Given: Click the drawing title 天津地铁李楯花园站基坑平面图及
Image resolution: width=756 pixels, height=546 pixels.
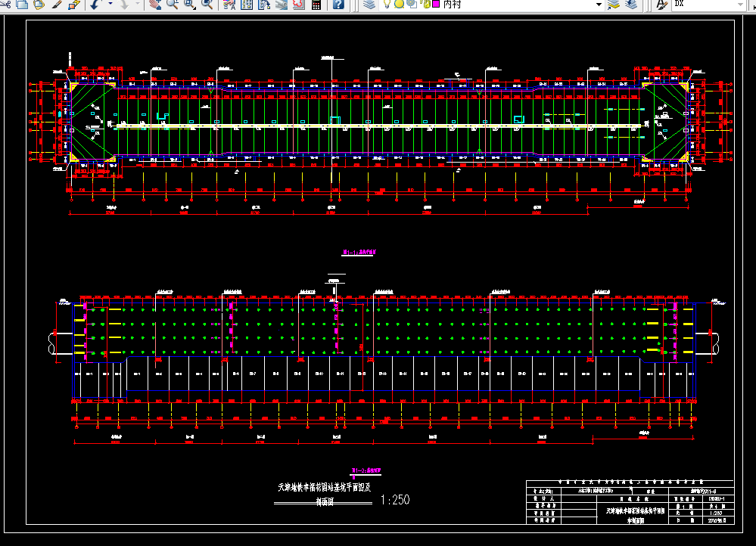Looking at the screenshot, I should pyautogui.click(x=325, y=488).
